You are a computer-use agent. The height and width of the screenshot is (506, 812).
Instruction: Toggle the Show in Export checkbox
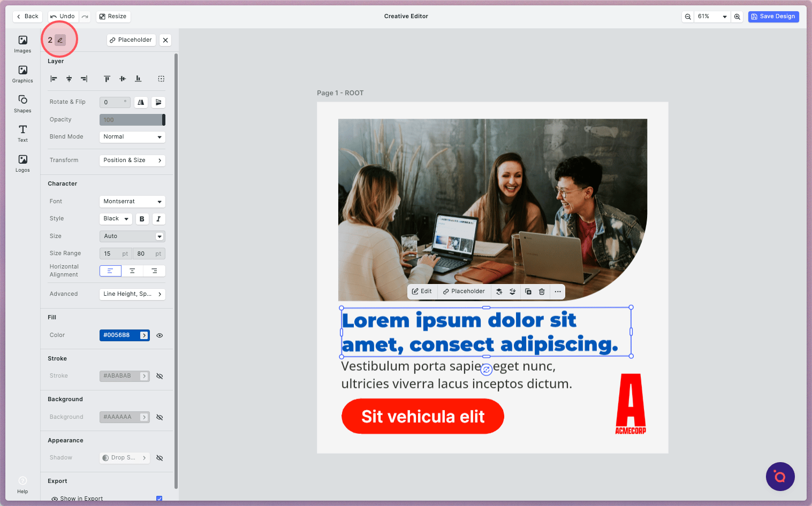point(159,499)
